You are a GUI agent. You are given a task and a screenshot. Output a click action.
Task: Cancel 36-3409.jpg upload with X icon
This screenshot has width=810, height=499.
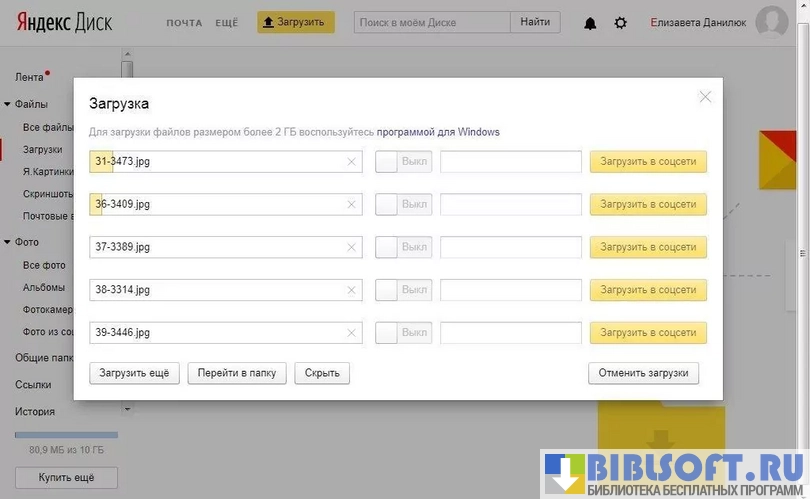click(x=351, y=204)
